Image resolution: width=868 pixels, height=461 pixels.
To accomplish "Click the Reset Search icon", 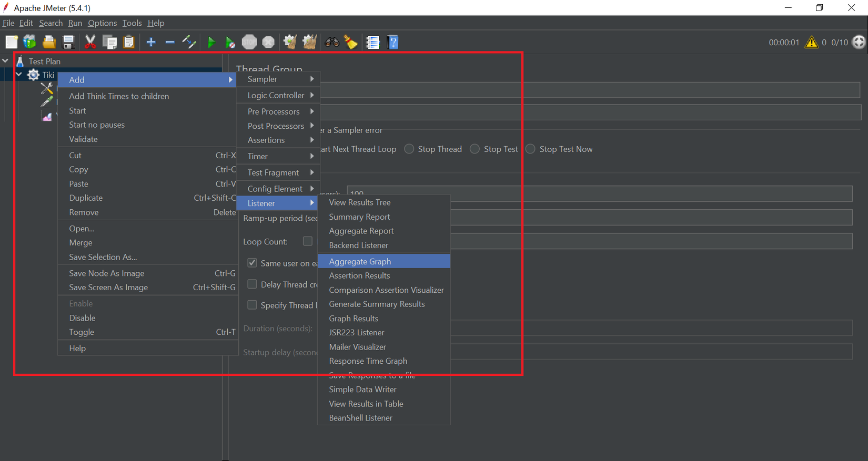I will (351, 42).
